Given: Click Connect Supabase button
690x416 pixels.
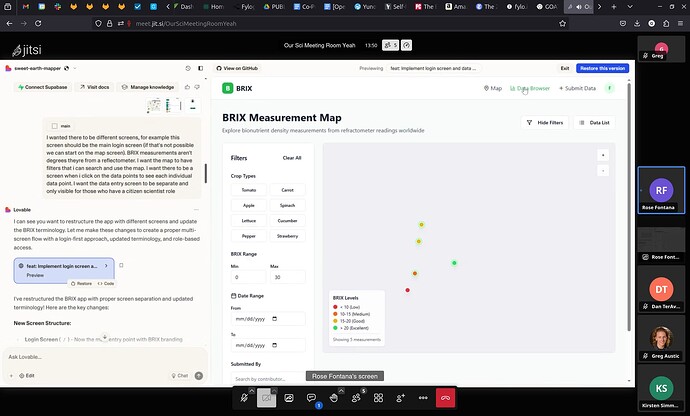Looking at the screenshot, I should point(43,87).
